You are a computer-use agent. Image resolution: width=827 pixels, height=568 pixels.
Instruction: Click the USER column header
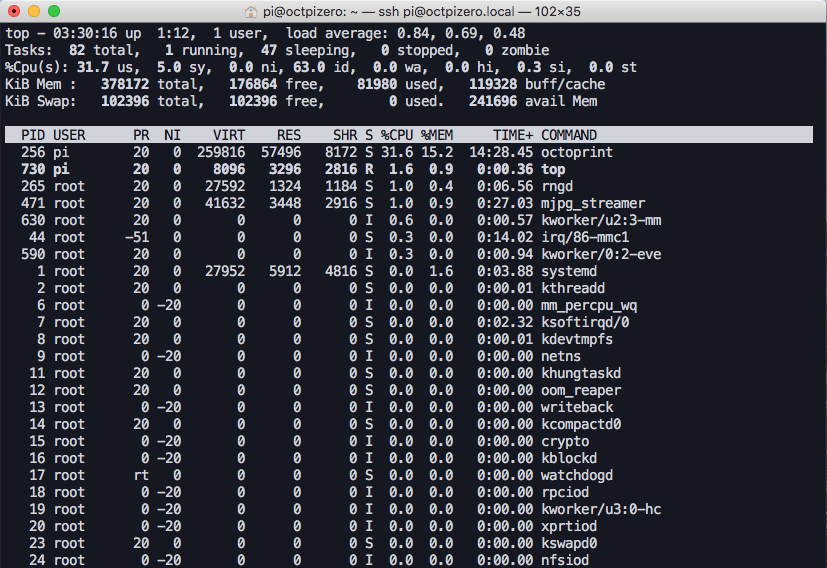click(x=69, y=135)
